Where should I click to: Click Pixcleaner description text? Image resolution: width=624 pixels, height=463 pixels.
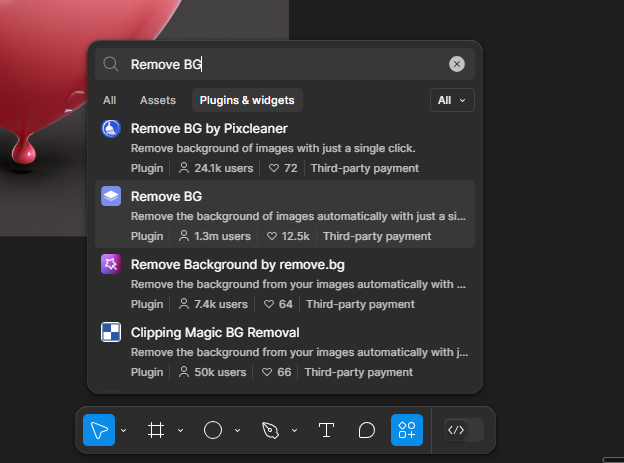pyautogui.click(x=273, y=148)
